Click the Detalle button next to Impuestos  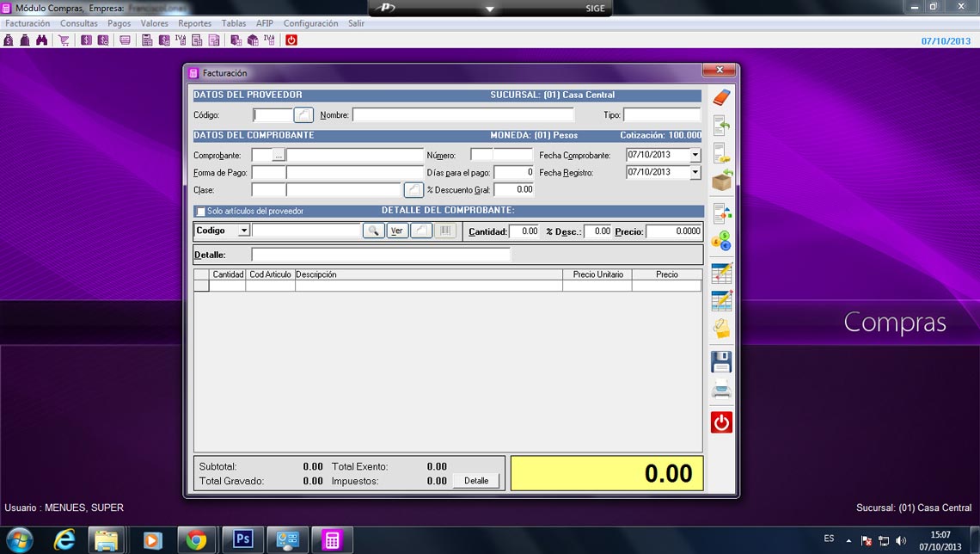(x=476, y=481)
